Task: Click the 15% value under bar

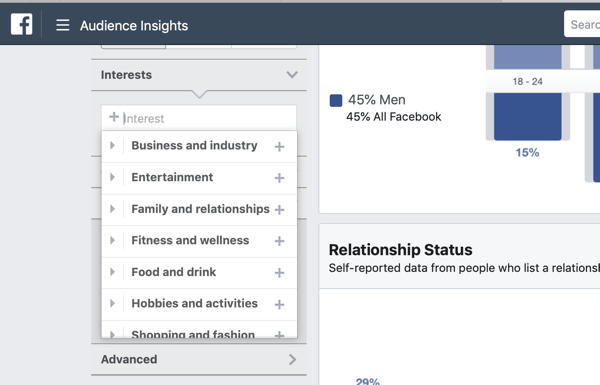Action: [x=527, y=153]
